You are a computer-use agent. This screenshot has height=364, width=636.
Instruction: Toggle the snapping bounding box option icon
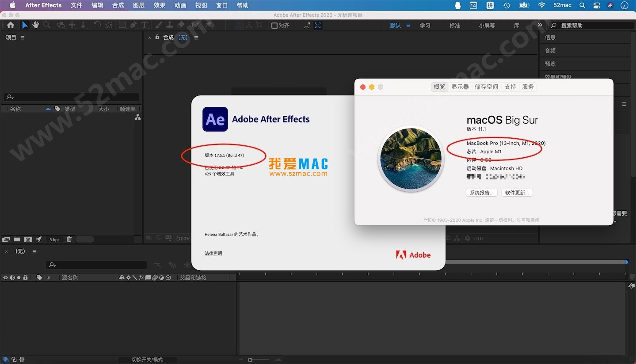coord(318,26)
